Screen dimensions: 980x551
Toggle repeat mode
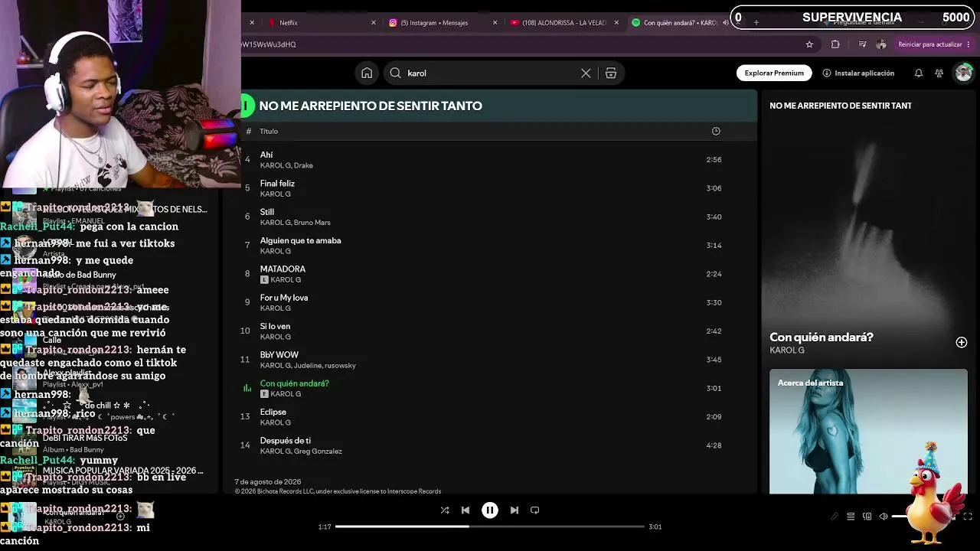(535, 510)
